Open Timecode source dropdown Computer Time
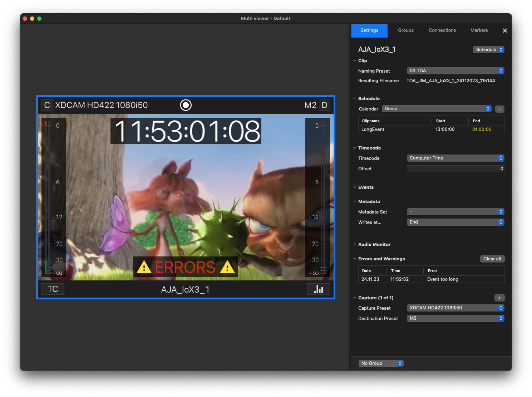 455,158
